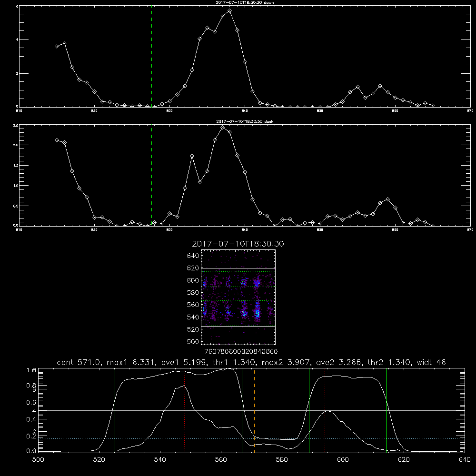Click the spectrogram x-axis labels "760780800820840860"

tap(241, 352)
